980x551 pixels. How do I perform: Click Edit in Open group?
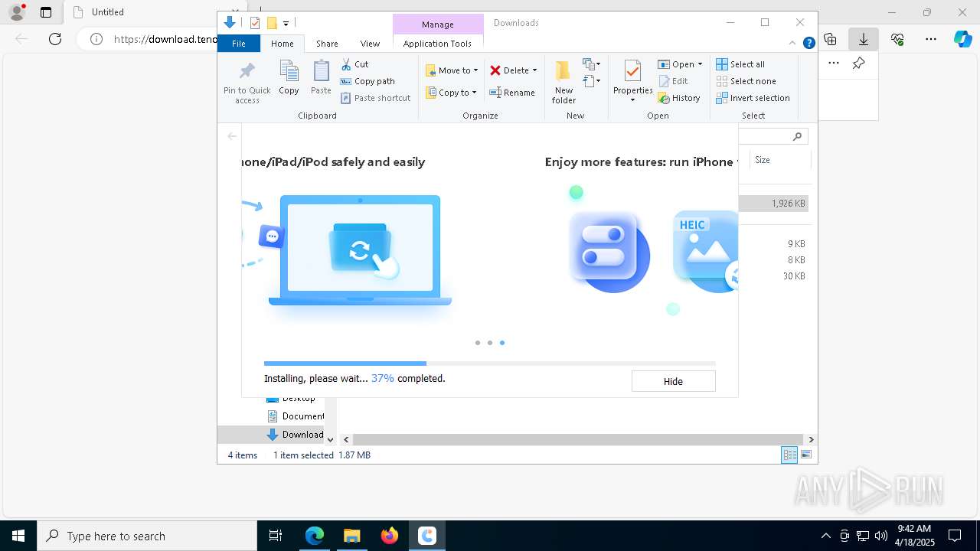[x=673, y=81]
